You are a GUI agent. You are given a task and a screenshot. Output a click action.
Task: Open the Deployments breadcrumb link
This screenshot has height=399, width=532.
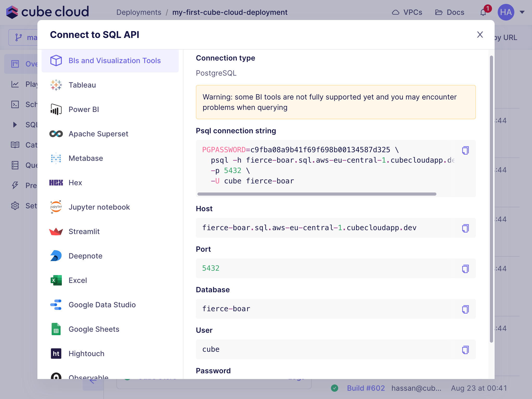pyautogui.click(x=139, y=12)
